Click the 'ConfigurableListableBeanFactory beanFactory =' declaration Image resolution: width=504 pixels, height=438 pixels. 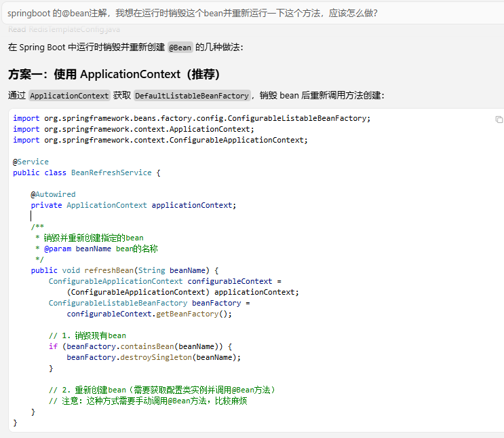point(149,303)
